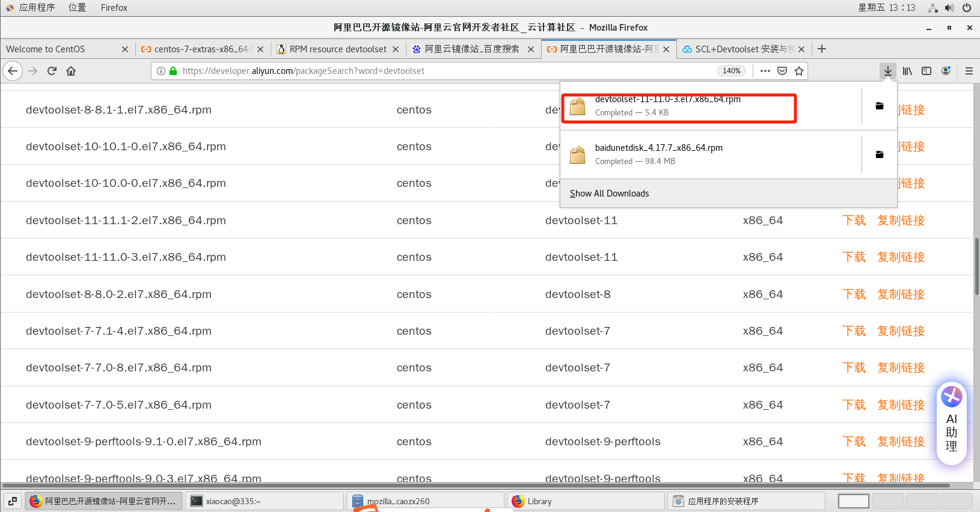Image resolution: width=980 pixels, height=512 pixels.
Task: Select devtoolset-9-perftools-9.1-0.el7.x86_64.rpm package name
Action: click(x=143, y=442)
